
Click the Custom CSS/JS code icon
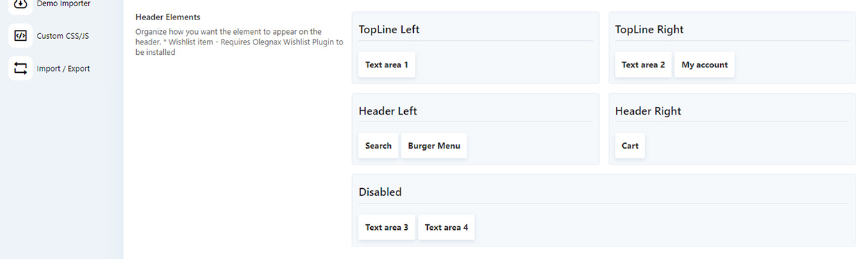coord(20,35)
